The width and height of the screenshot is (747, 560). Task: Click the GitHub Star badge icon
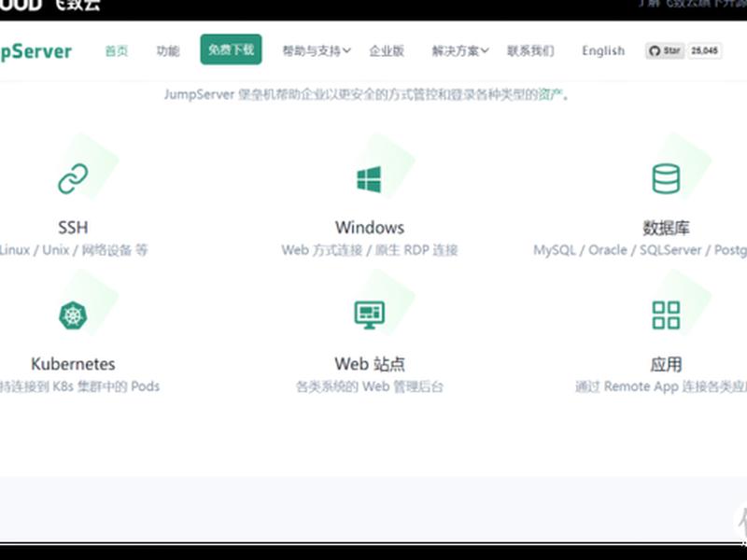[x=665, y=50]
